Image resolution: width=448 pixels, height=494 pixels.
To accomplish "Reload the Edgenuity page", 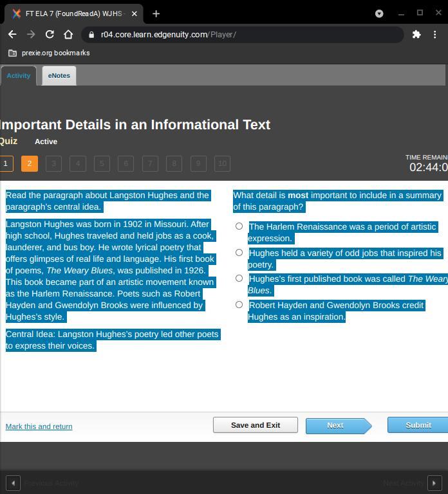I will pos(50,34).
